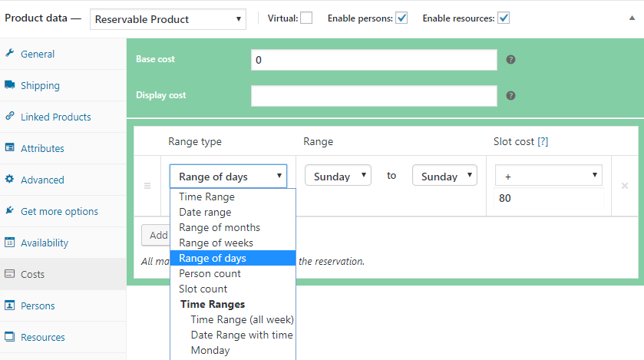Click the wrench icon beside General

coord(10,54)
